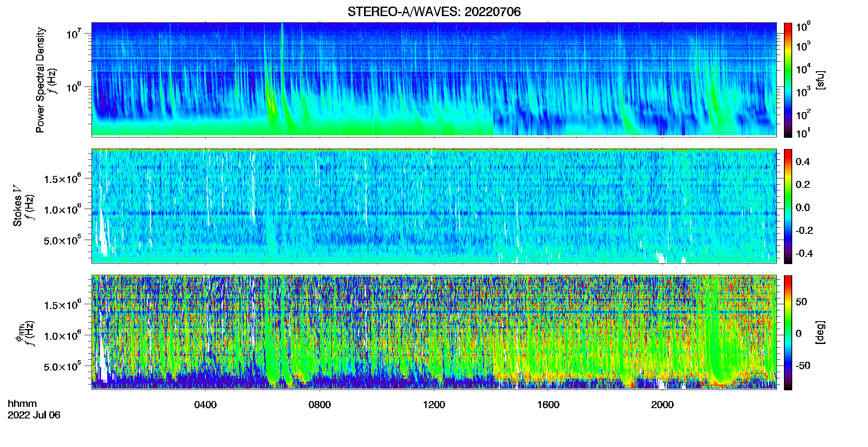Click the 1.5×10^6 tick on the Stokes V axis
868x447 pixels.
(x=63, y=179)
